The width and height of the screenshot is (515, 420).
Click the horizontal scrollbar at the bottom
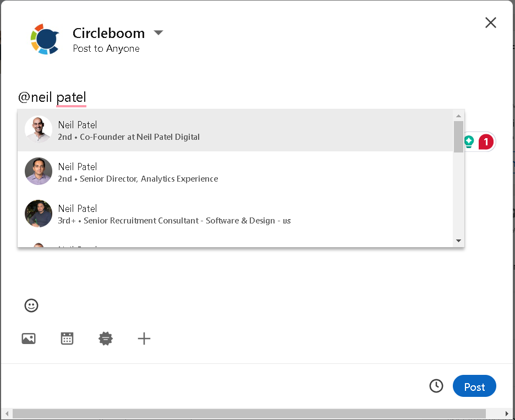click(x=253, y=413)
